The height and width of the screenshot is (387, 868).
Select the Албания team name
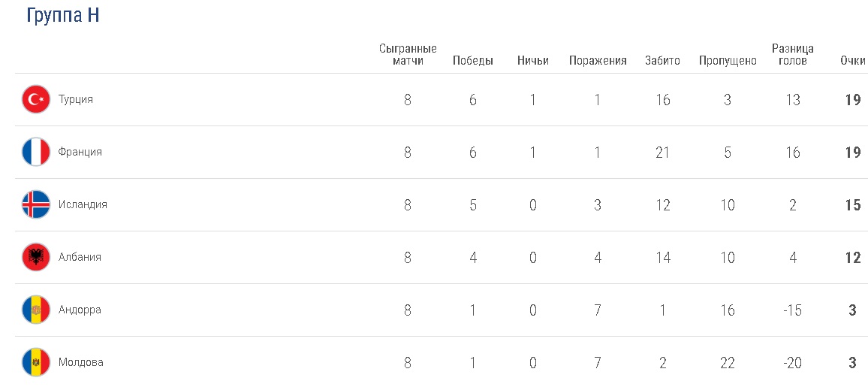coord(80,257)
